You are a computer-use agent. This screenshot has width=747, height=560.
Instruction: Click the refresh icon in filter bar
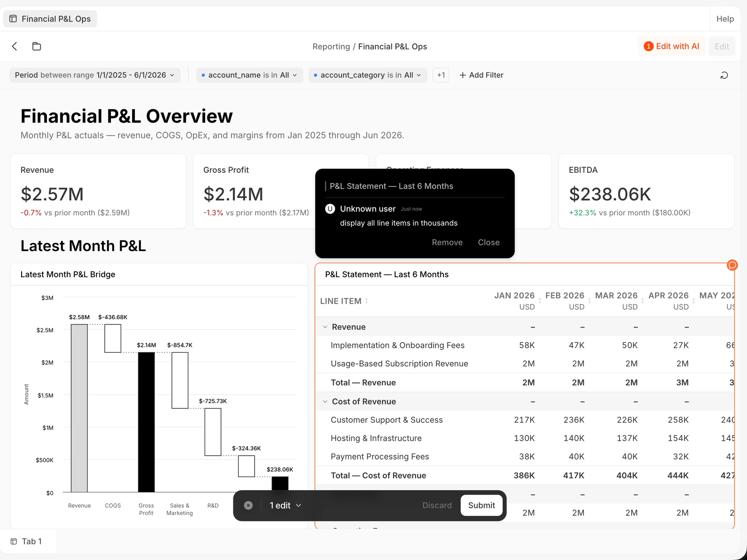724,75
